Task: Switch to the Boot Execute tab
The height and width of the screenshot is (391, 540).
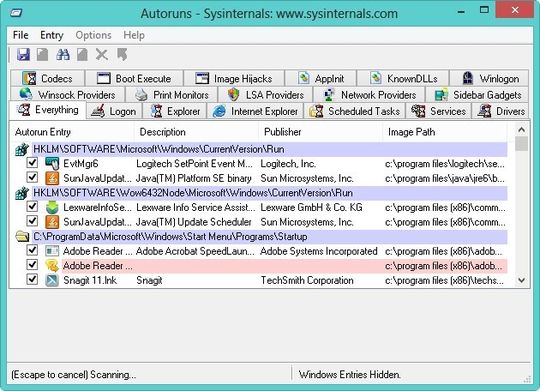Action: pyautogui.click(x=134, y=78)
